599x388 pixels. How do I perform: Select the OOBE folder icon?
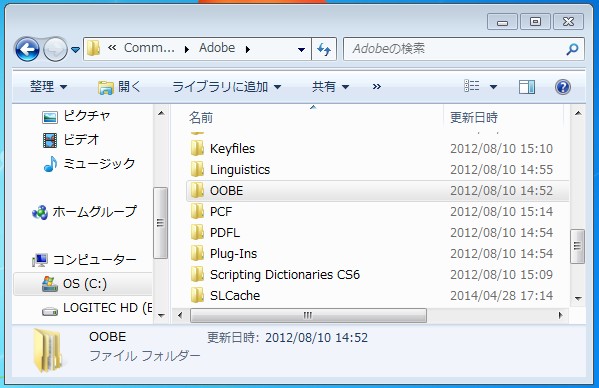pyautogui.click(x=197, y=190)
